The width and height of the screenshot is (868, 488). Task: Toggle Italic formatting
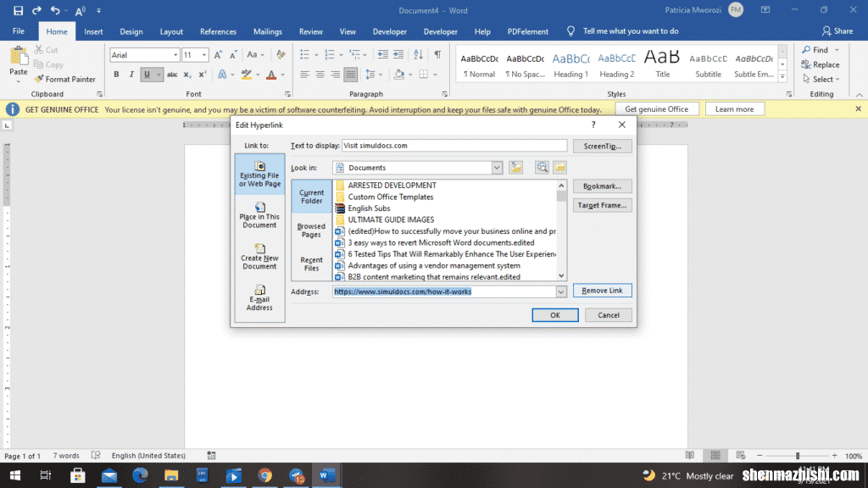point(131,75)
